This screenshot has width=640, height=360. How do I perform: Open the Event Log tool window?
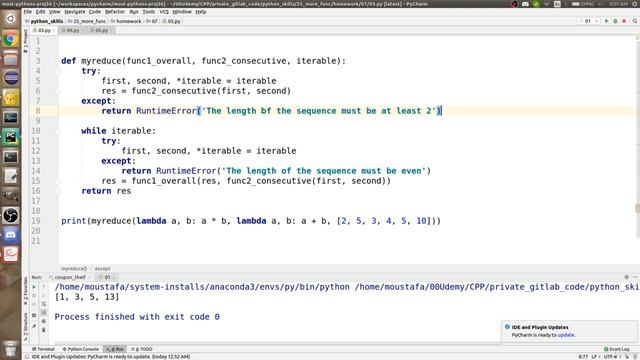(x=617, y=349)
